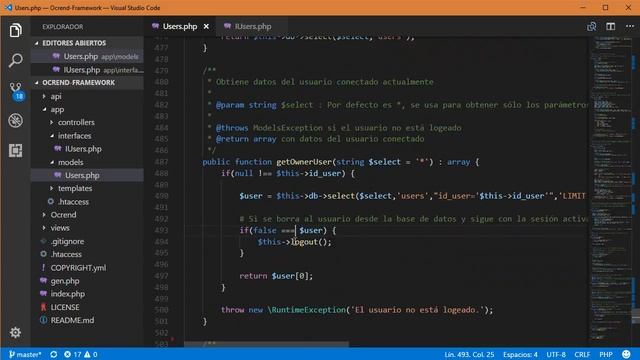Open the root .htaccess file
640x360 pixels.
click(87, 254)
